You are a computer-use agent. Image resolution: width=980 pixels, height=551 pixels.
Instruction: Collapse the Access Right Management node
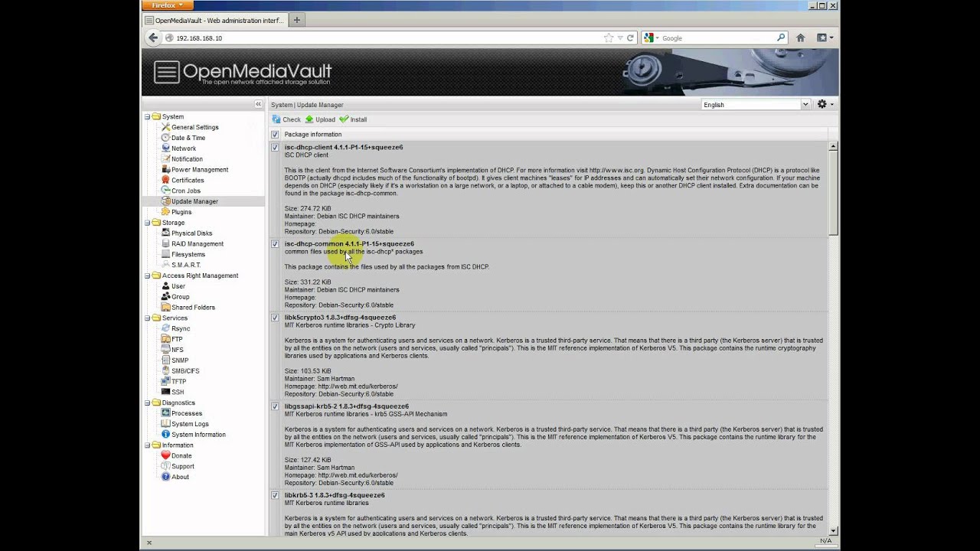(x=147, y=275)
